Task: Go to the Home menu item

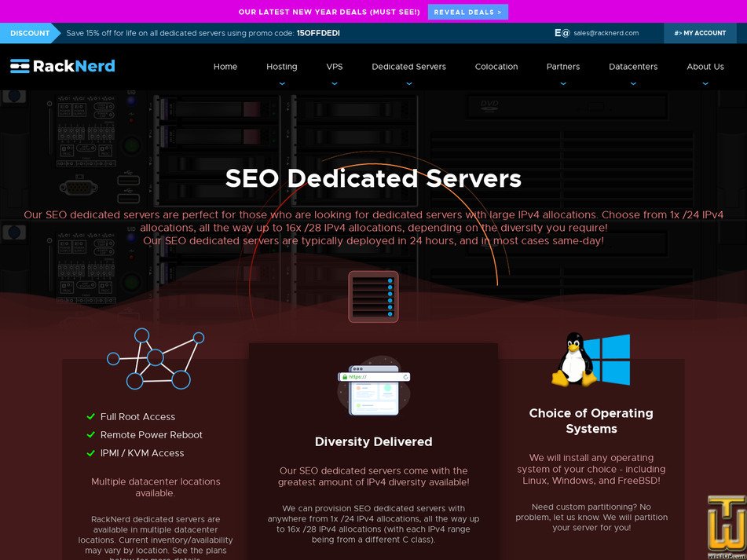Action: (x=225, y=67)
